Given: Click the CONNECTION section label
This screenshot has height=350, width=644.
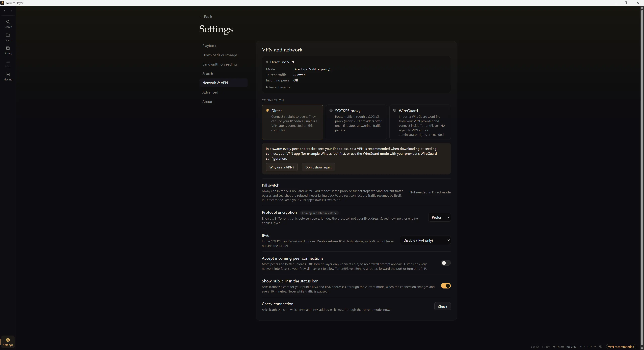Looking at the screenshot, I should coord(273,100).
